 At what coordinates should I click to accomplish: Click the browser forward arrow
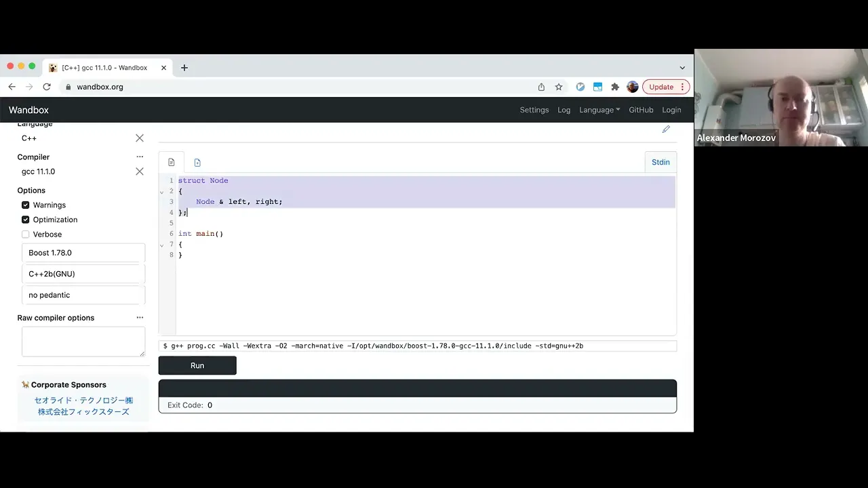pyautogui.click(x=29, y=87)
